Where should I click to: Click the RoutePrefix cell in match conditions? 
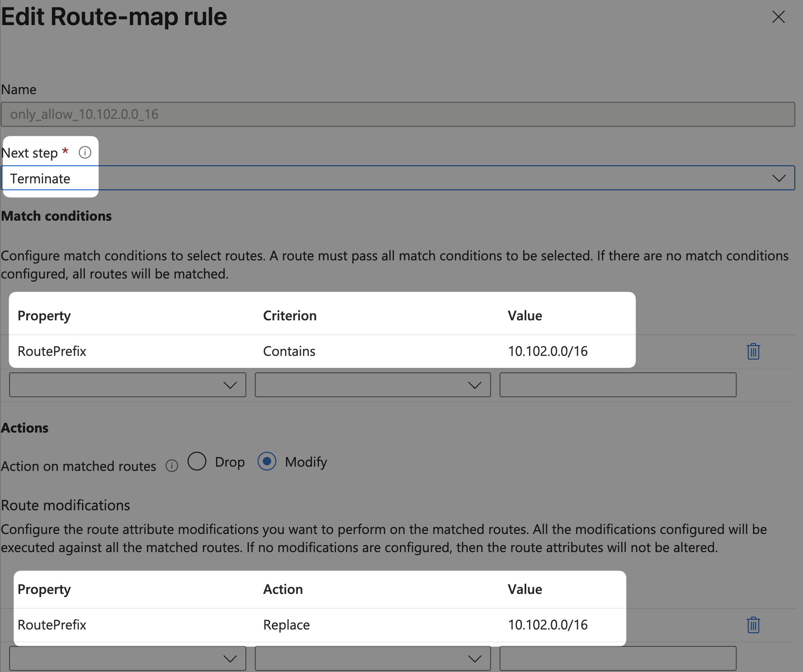(x=52, y=351)
